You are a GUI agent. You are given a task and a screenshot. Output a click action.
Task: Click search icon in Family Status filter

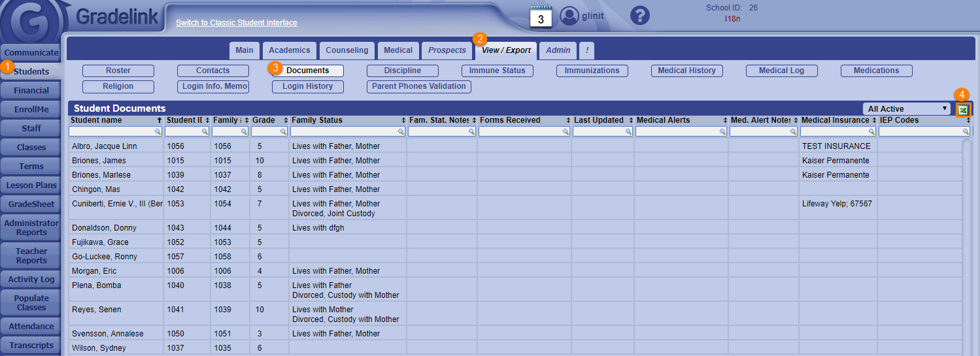pyautogui.click(x=401, y=132)
